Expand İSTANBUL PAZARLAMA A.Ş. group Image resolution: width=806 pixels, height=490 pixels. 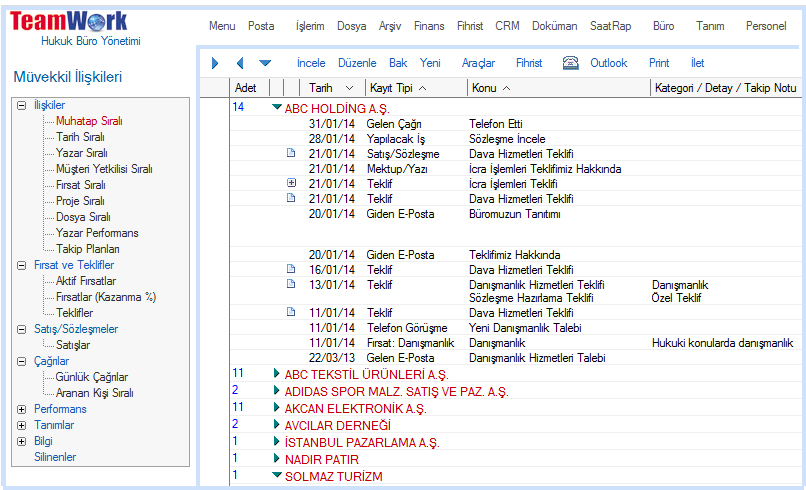pos(277,441)
